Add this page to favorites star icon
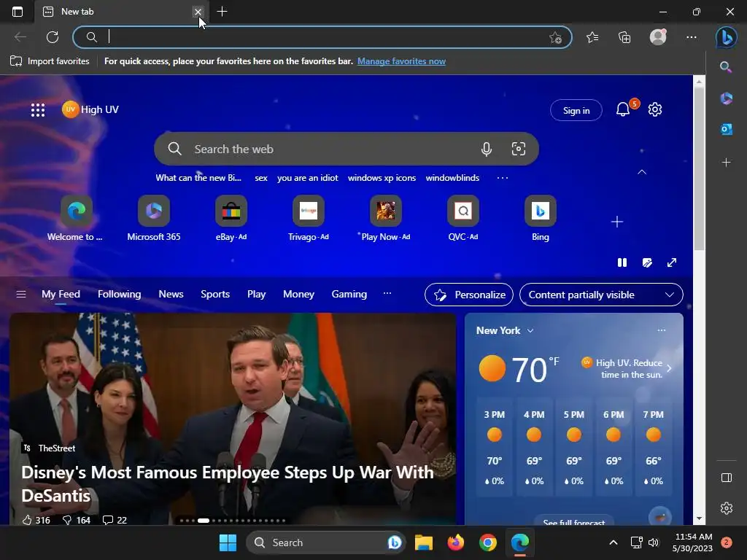Screen dimensions: 747x560 tap(555, 38)
